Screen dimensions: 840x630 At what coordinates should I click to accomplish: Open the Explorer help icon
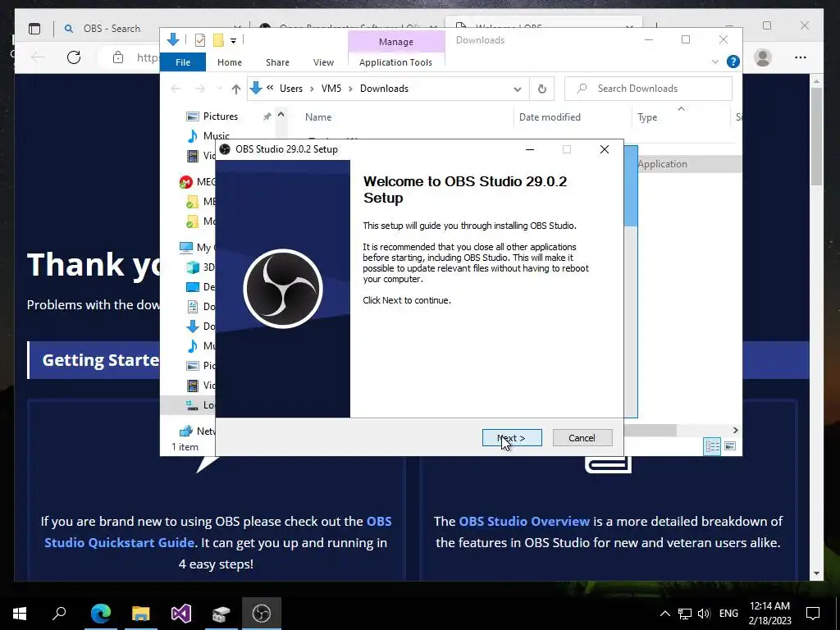click(733, 62)
